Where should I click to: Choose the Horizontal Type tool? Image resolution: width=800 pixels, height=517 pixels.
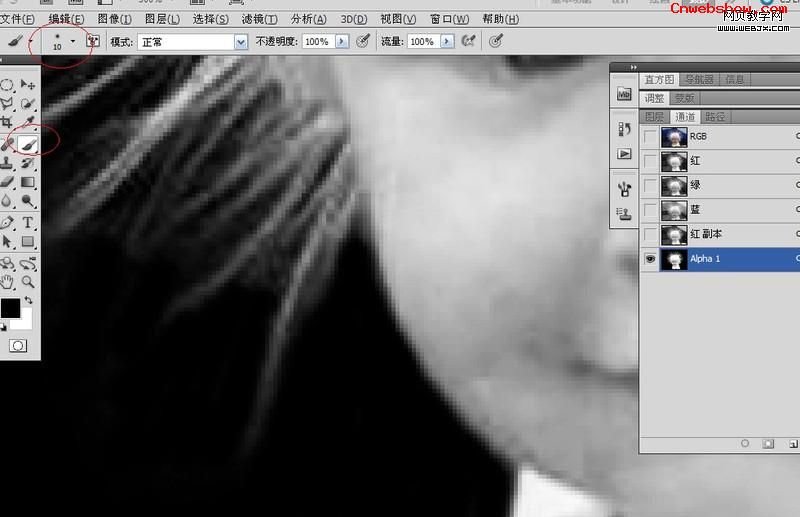tap(28, 222)
